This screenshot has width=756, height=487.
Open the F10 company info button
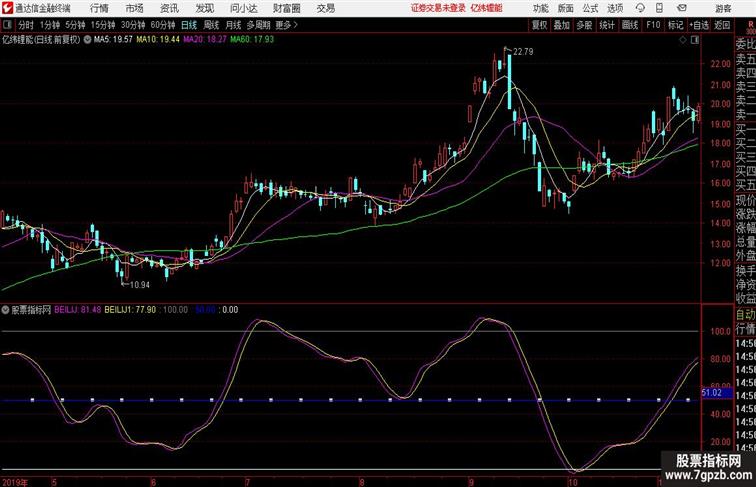pyautogui.click(x=653, y=25)
